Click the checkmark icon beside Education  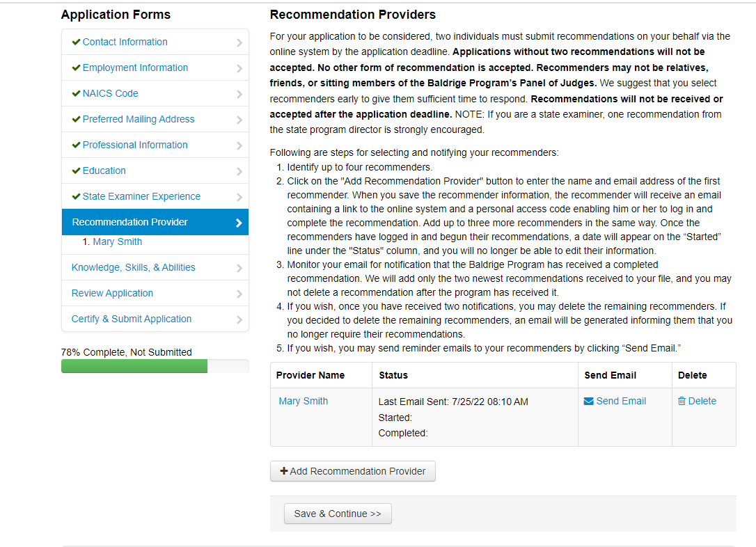point(76,171)
